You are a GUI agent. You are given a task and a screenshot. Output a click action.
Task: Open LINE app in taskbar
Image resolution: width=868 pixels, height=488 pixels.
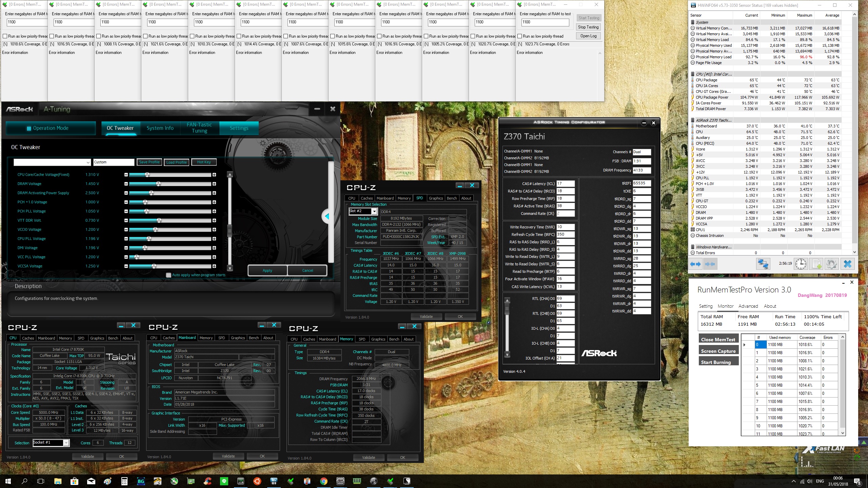[x=224, y=481]
